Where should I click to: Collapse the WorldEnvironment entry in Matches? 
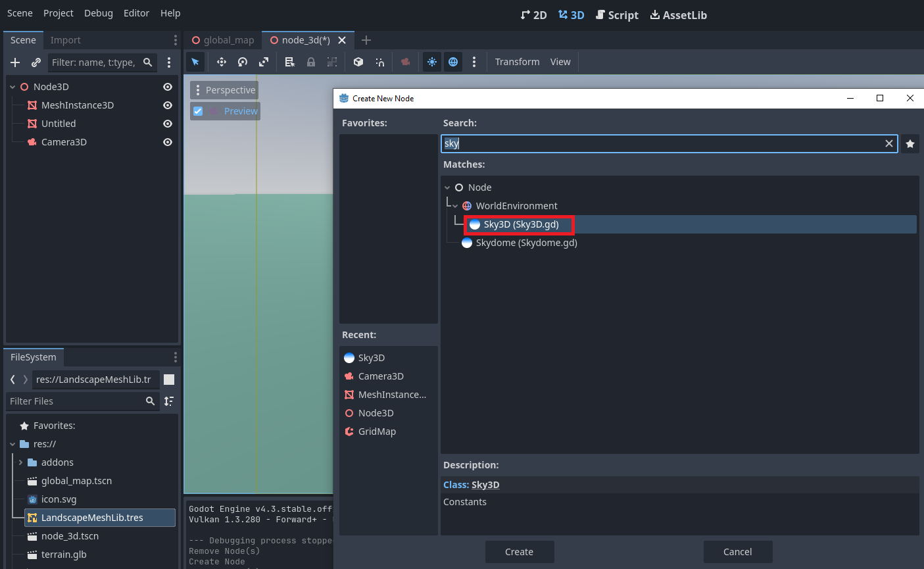pyautogui.click(x=455, y=206)
